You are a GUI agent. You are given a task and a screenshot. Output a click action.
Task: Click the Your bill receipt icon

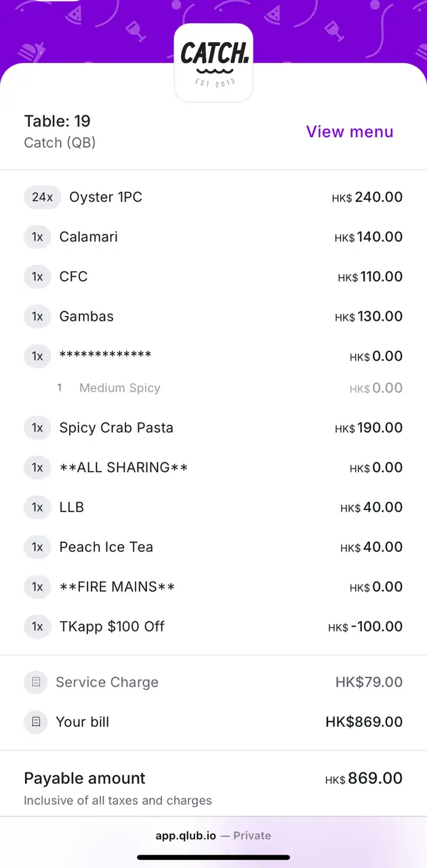click(x=36, y=722)
